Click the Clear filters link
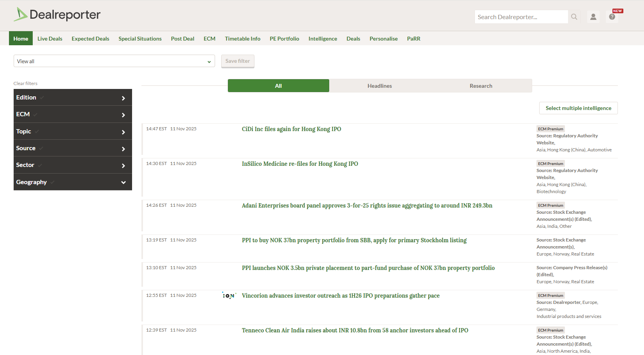 click(x=25, y=83)
